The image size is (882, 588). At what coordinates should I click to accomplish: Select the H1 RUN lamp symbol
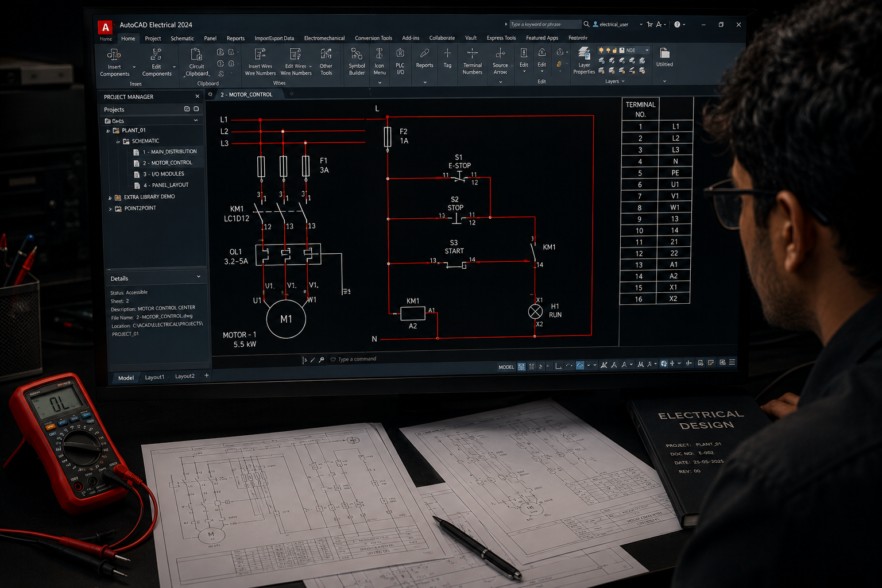(535, 311)
